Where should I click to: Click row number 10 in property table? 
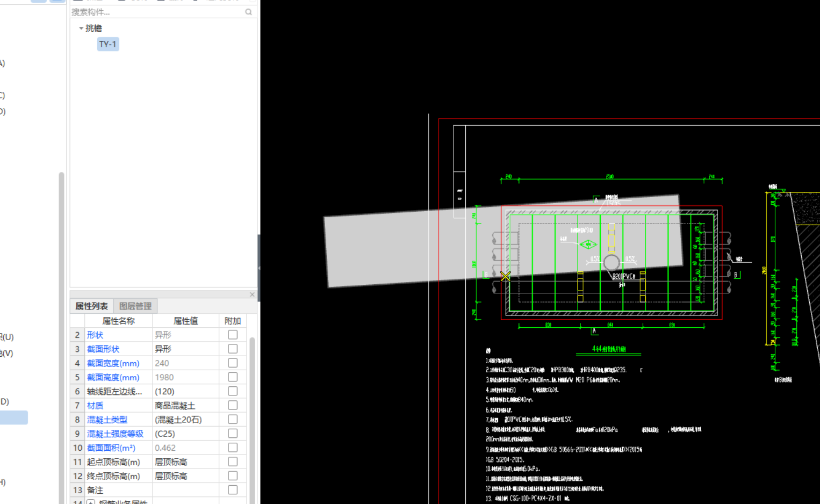pyautogui.click(x=77, y=448)
